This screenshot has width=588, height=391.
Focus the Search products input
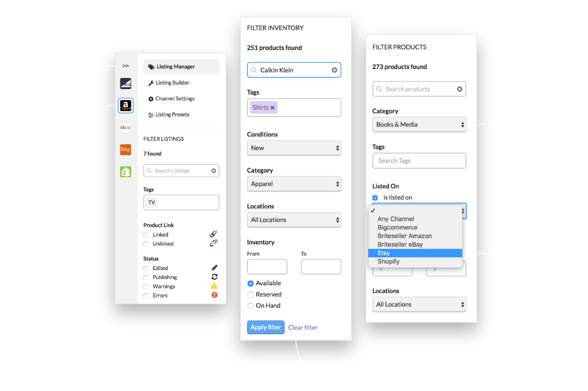(419, 89)
